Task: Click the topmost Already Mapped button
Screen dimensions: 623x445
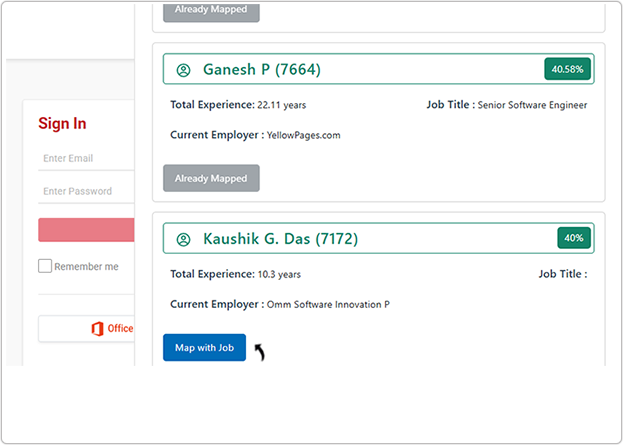Action: [211, 10]
